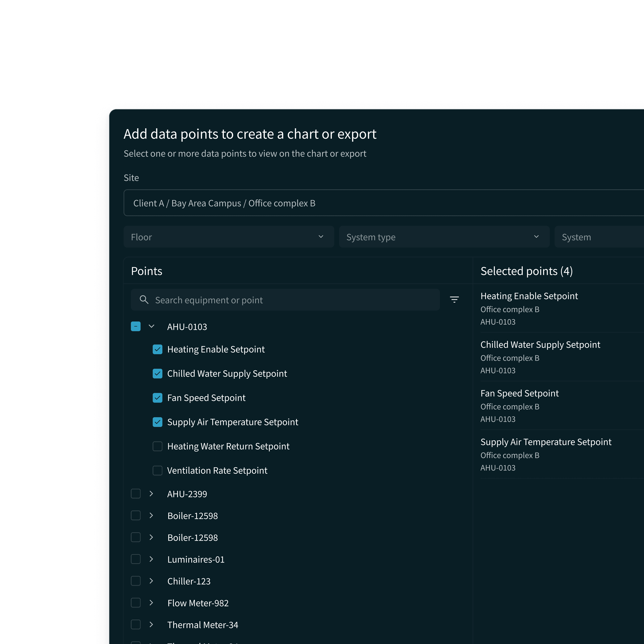Screen dimensions: 644x644
Task: Open the Floor dropdown
Action: point(229,237)
